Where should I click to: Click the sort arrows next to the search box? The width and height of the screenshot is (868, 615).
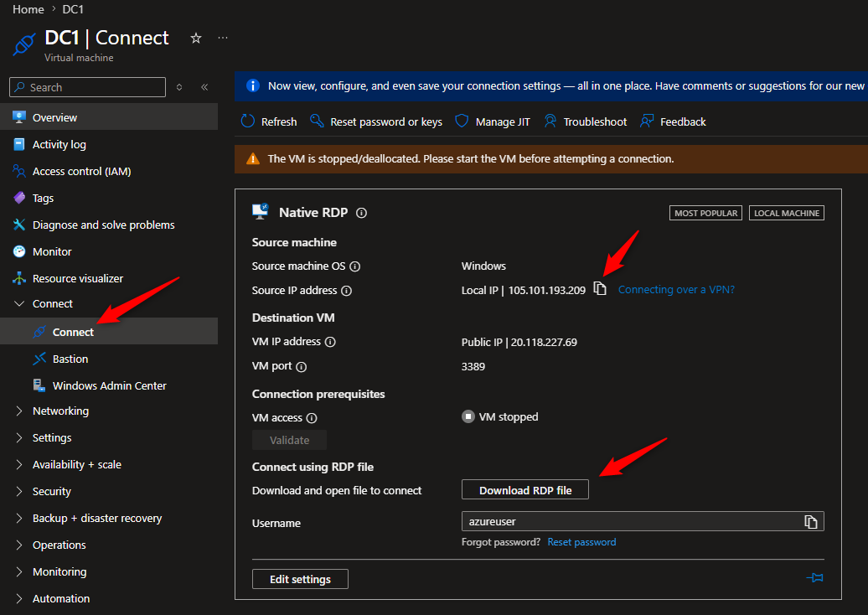[178, 87]
